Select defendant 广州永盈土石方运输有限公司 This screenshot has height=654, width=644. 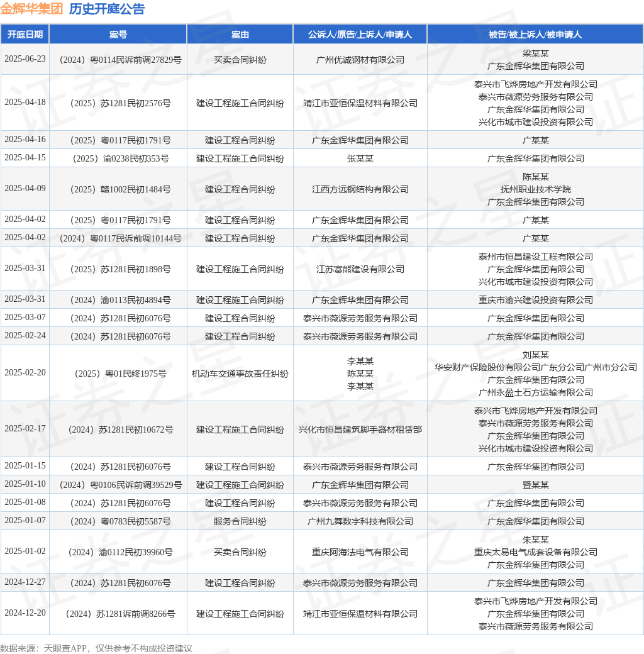(536, 392)
